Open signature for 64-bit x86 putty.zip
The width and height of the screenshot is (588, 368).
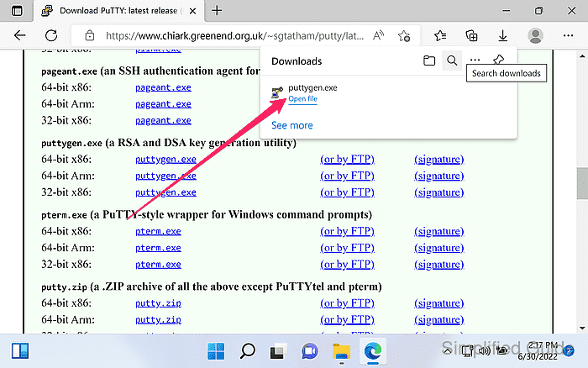coord(439,303)
